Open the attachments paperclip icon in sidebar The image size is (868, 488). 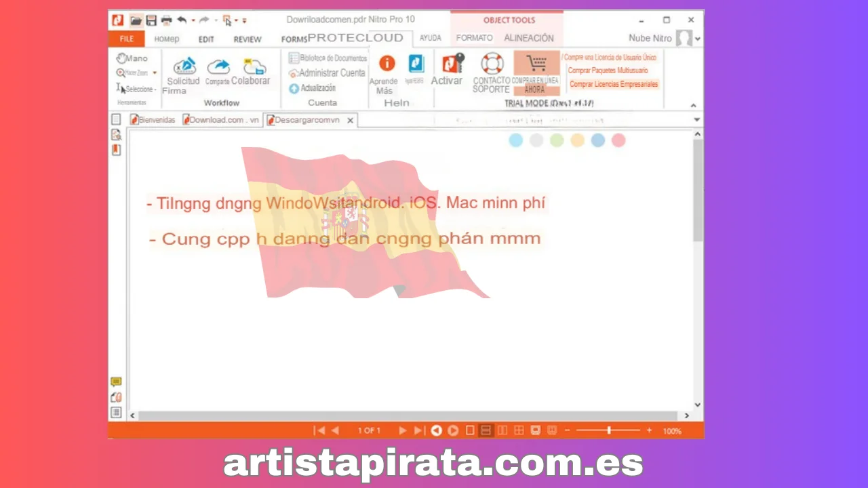116,397
